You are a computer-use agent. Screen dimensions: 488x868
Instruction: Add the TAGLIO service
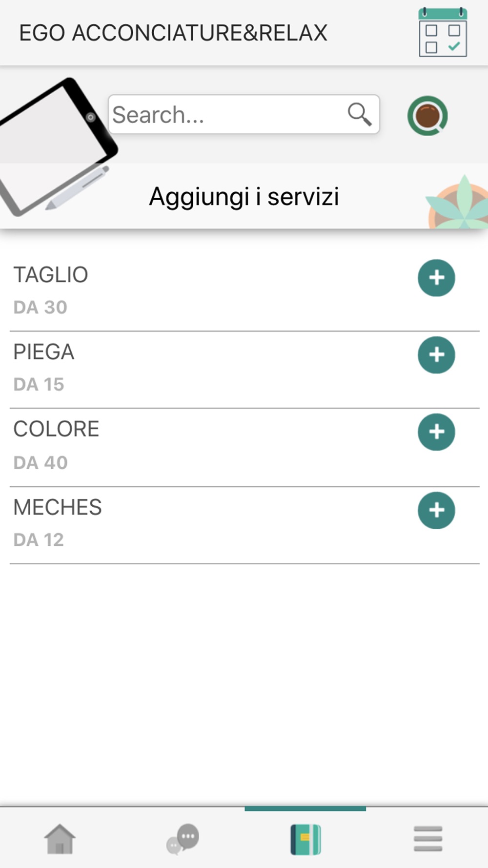[436, 278]
